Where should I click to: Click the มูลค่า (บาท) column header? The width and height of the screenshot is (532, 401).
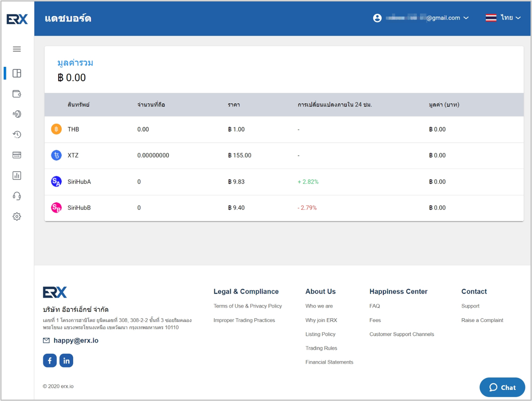pos(444,105)
